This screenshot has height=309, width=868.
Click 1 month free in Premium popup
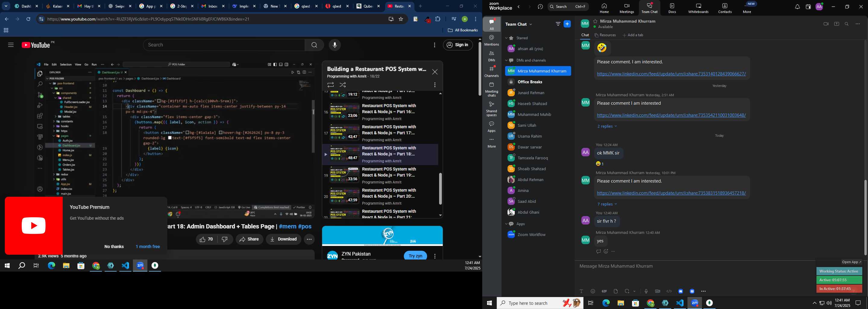pyautogui.click(x=148, y=247)
